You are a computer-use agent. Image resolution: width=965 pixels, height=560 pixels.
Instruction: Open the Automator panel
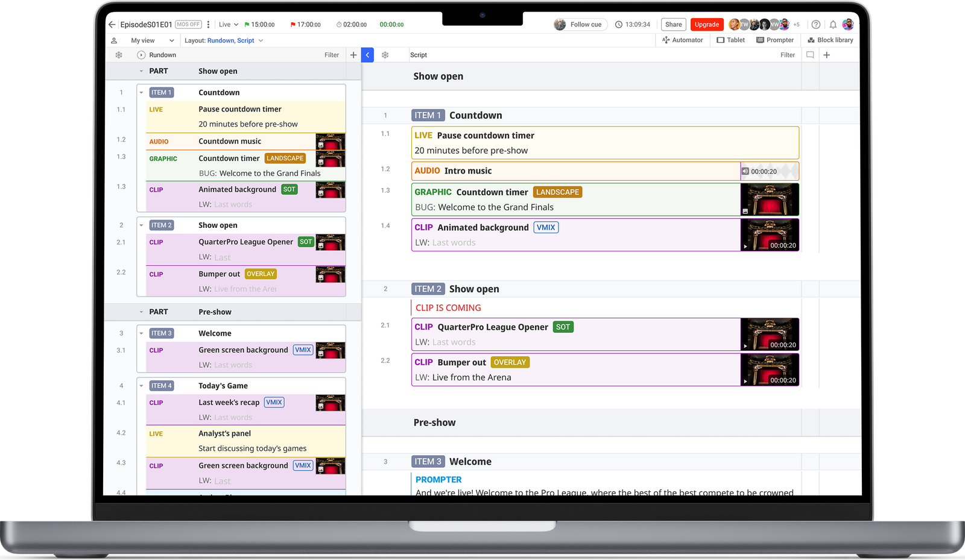coord(682,40)
